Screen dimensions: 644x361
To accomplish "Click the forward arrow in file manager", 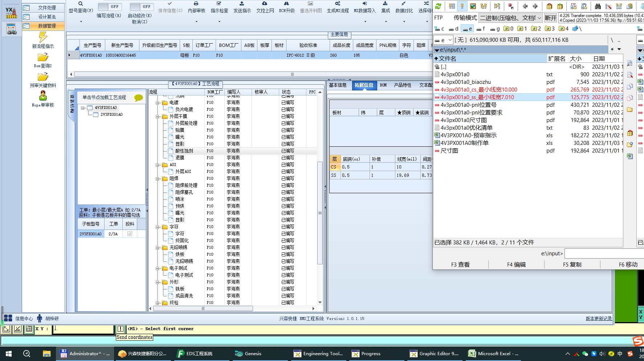I will click(535, 6).
